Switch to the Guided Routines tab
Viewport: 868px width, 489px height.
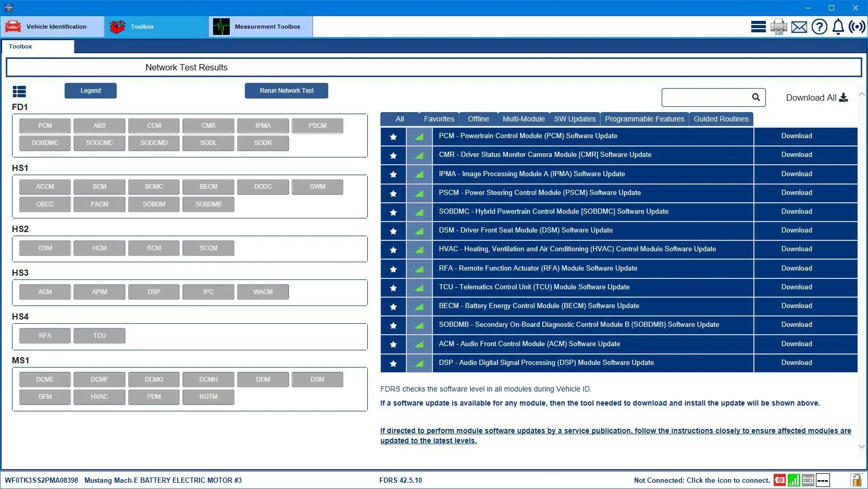click(721, 119)
